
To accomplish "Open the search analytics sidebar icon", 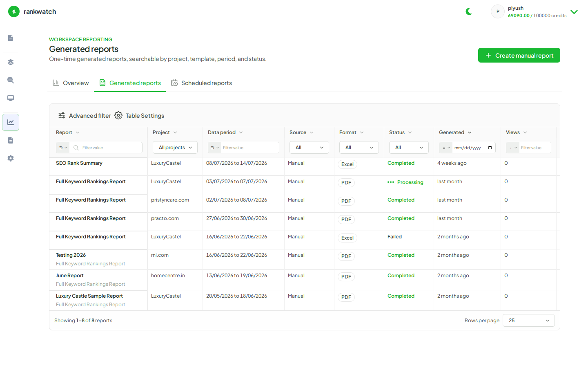I will pos(11,80).
